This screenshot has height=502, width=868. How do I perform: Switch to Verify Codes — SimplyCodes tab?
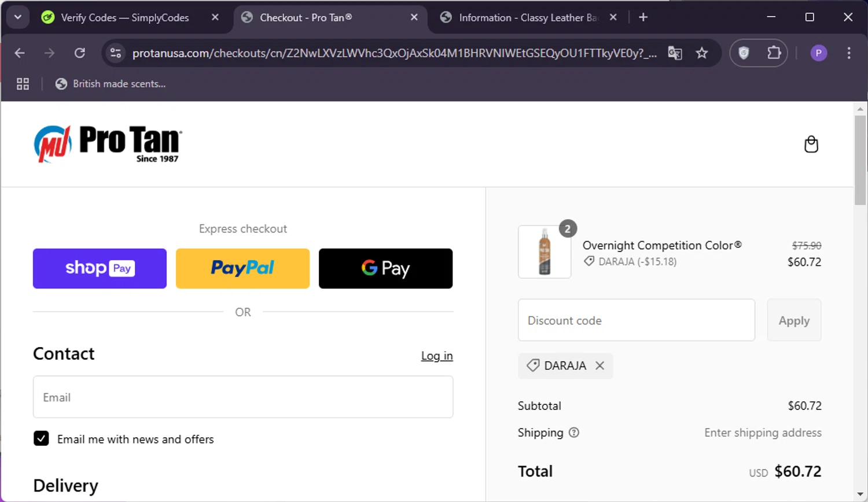point(124,17)
